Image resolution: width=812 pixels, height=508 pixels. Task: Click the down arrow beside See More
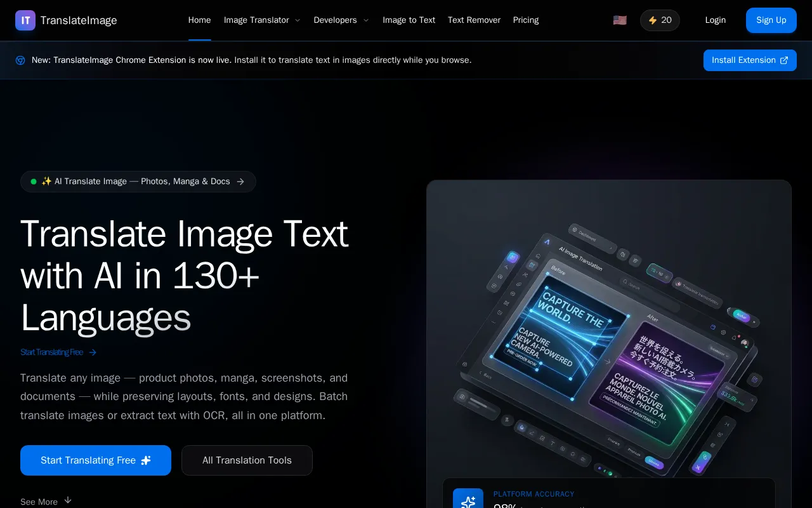pyautogui.click(x=68, y=500)
